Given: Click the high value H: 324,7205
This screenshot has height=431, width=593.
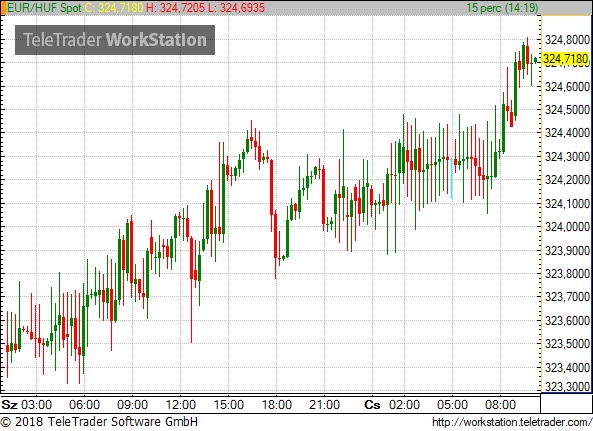Looking at the screenshot, I should (175, 8).
